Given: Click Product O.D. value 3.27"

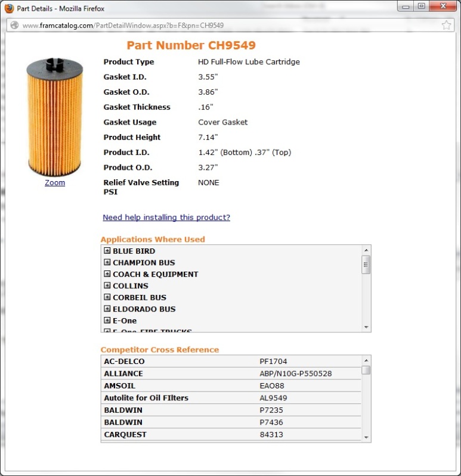Looking at the screenshot, I should pos(208,167).
